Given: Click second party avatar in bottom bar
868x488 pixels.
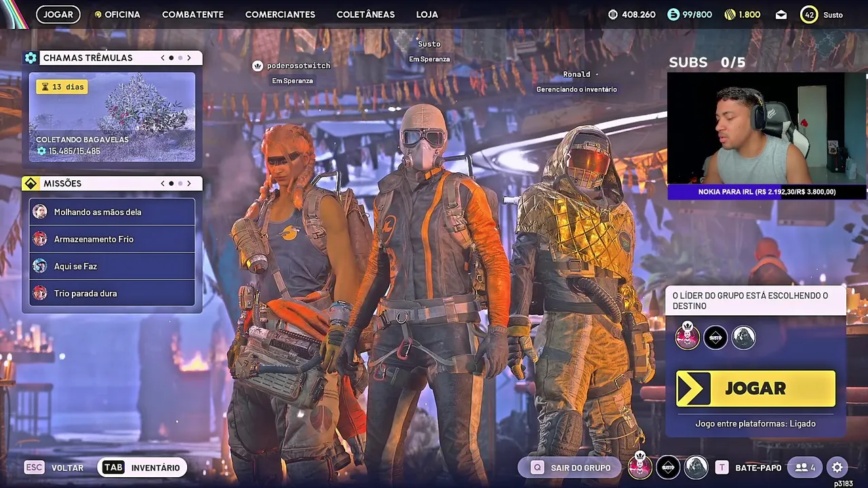Looking at the screenshot, I should coord(668,467).
